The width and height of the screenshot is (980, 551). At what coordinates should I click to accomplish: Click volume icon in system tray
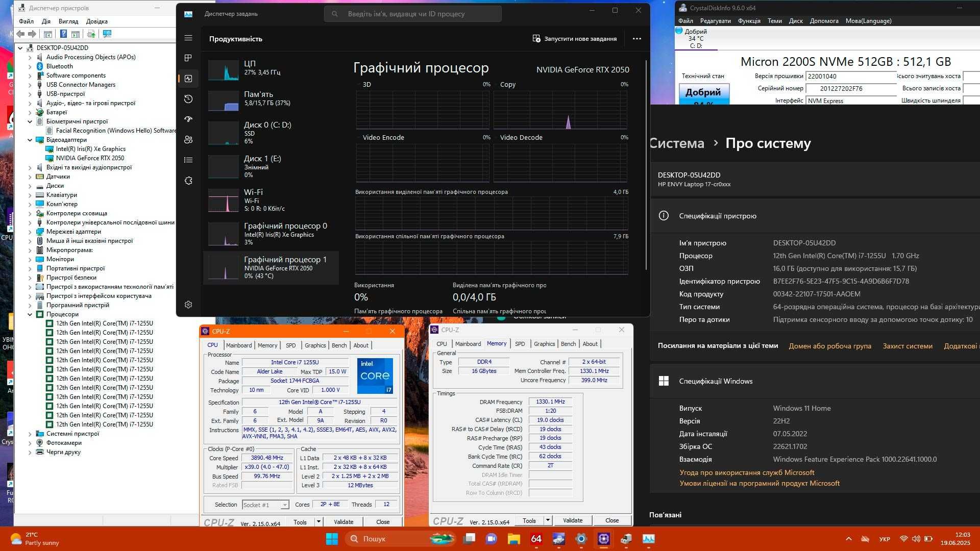click(916, 539)
